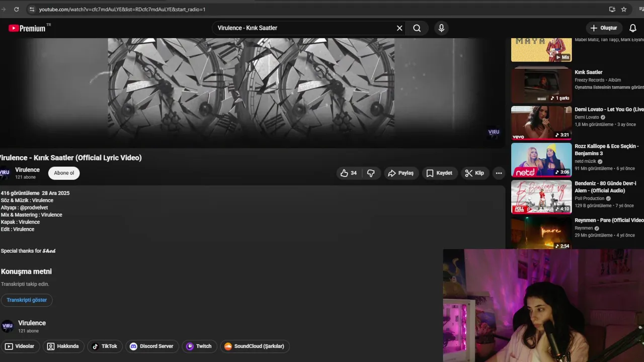Start voice search with microphone icon
Image resolution: width=644 pixels, height=362 pixels.
tap(441, 28)
